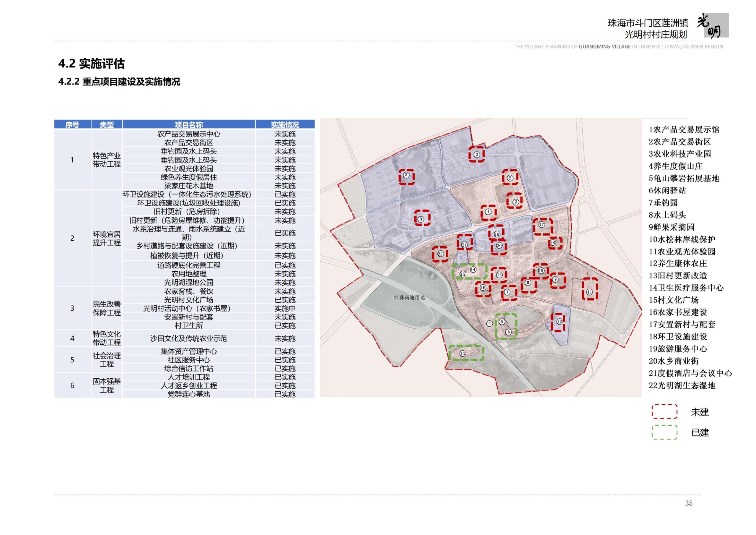Click map marker number 14
The image size is (756, 535).
473,269
